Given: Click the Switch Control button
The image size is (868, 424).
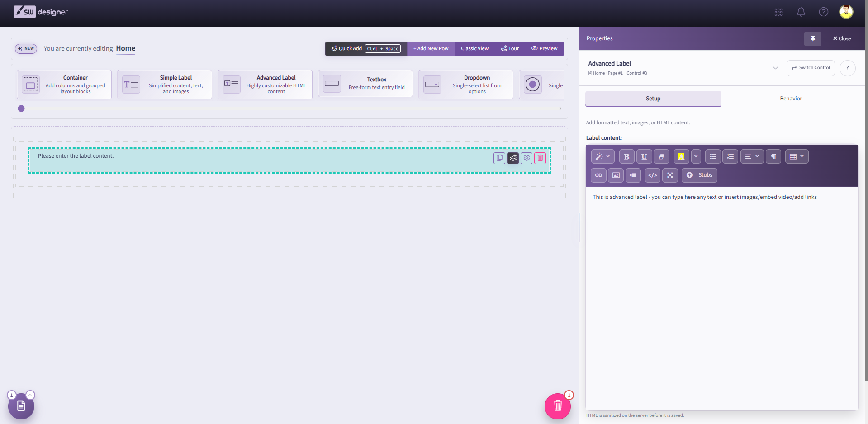Looking at the screenshot, I should tap(811, 68).
